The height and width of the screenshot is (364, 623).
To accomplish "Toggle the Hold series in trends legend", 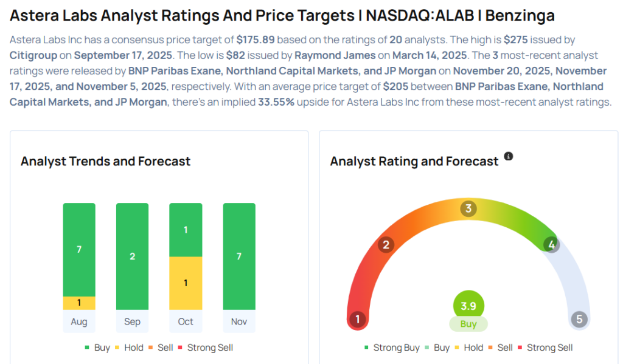I will [128, 348].
